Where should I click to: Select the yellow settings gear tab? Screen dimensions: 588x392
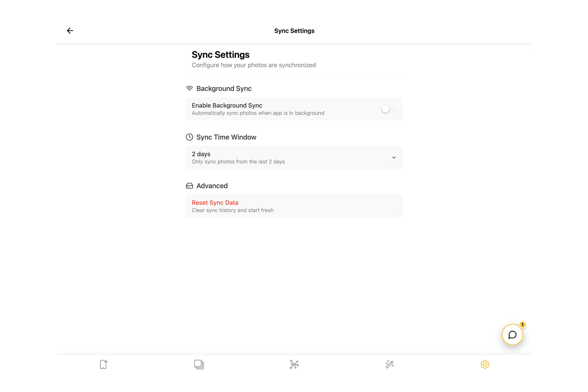point(484,364)
